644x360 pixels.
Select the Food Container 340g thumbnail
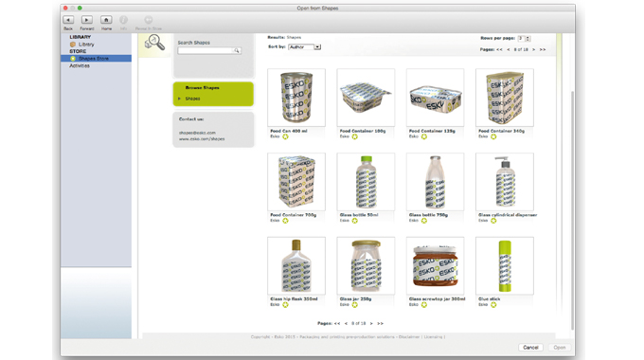point(505,98)
